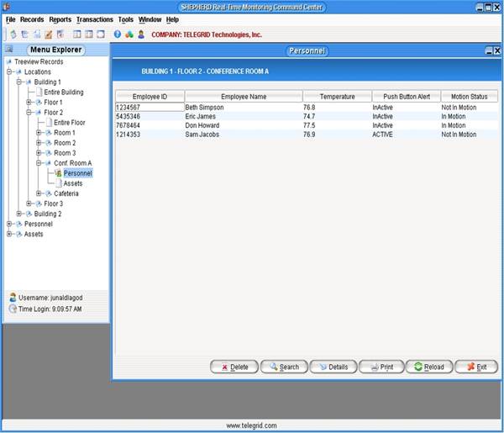Click the Entire Floor page icon
This screenshot has height=433, width=504.
click(50, 123)
